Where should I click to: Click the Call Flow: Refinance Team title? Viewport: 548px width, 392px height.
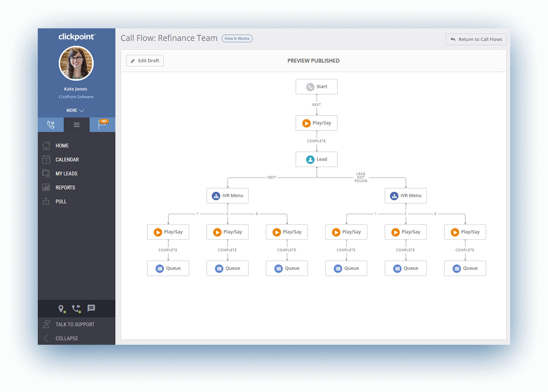coord(169,38)
